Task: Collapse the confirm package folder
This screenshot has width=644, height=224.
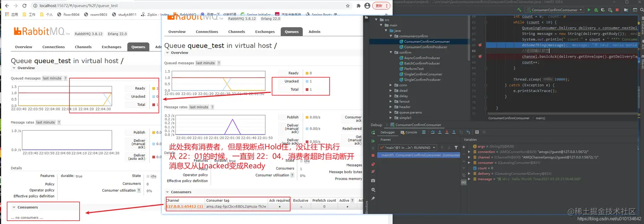Action: 391,52
